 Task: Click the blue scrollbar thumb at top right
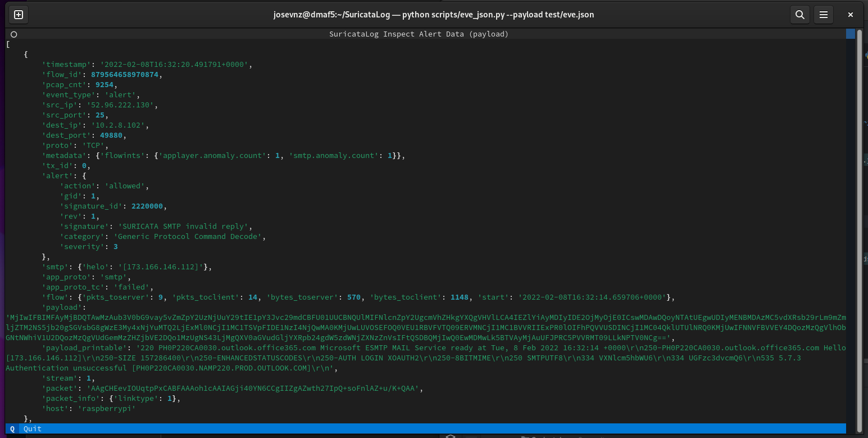[x=850, y=34]
